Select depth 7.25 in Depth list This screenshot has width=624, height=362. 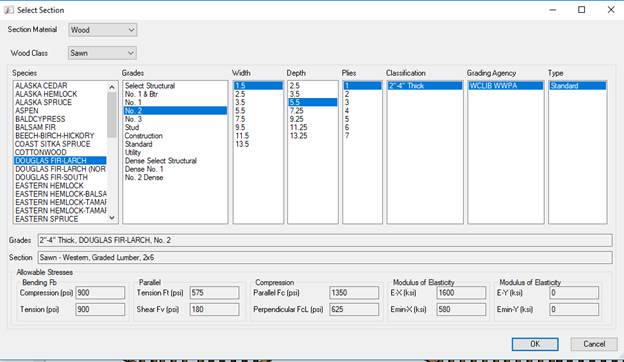(296, 111)
